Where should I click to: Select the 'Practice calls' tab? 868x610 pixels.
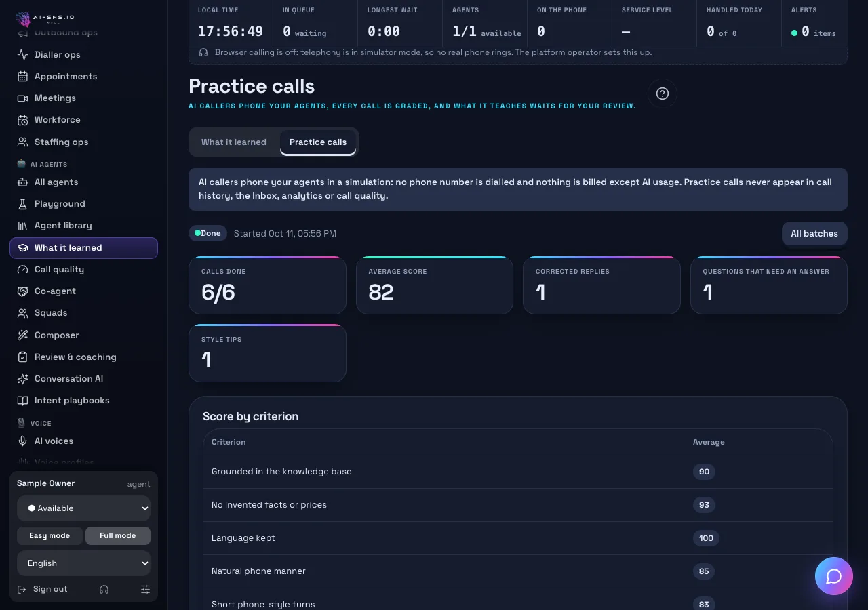318,142
